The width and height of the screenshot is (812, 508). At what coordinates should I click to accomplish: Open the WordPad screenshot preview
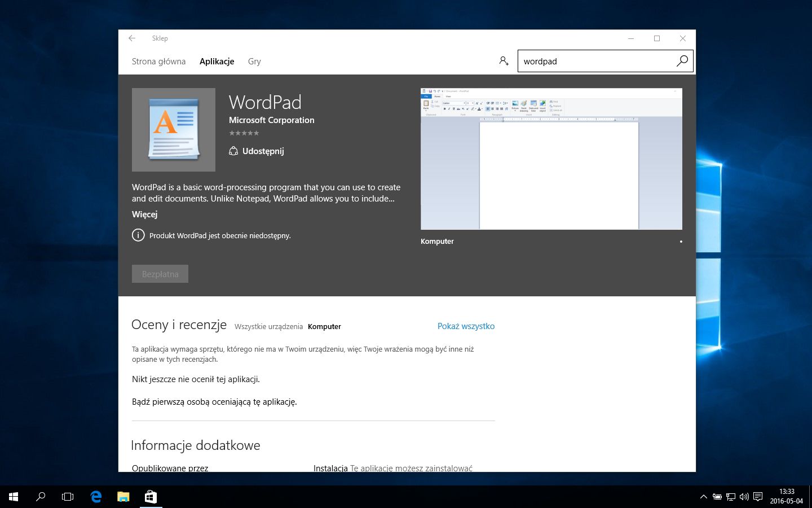click(x=551, y=159)
